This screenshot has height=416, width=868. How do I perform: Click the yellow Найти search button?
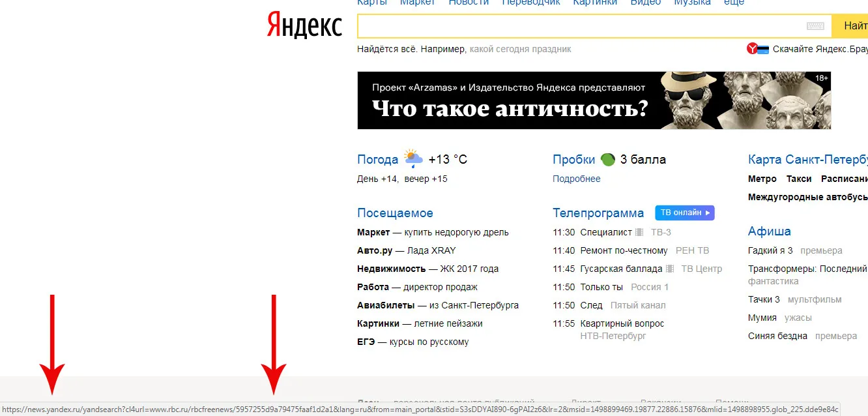click(x=850, y=26)
